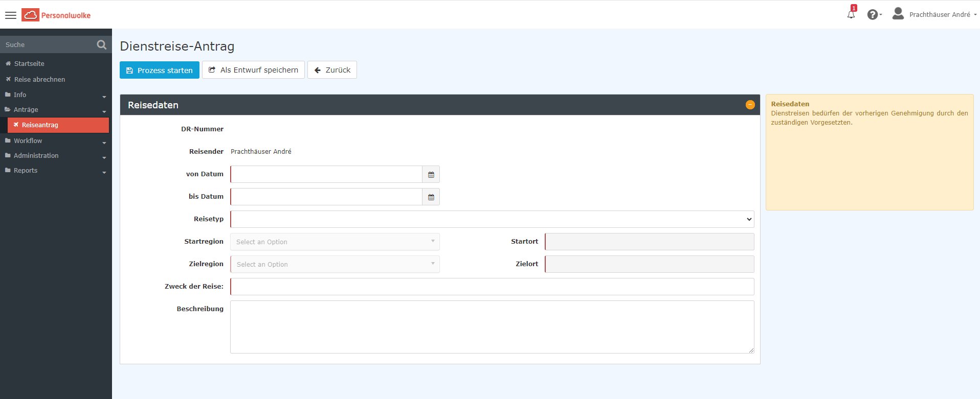Viewport: 980px width, 399px height.
Task: Collapse Reisedaten panel with orange minus icon
Action: [750, 105]
